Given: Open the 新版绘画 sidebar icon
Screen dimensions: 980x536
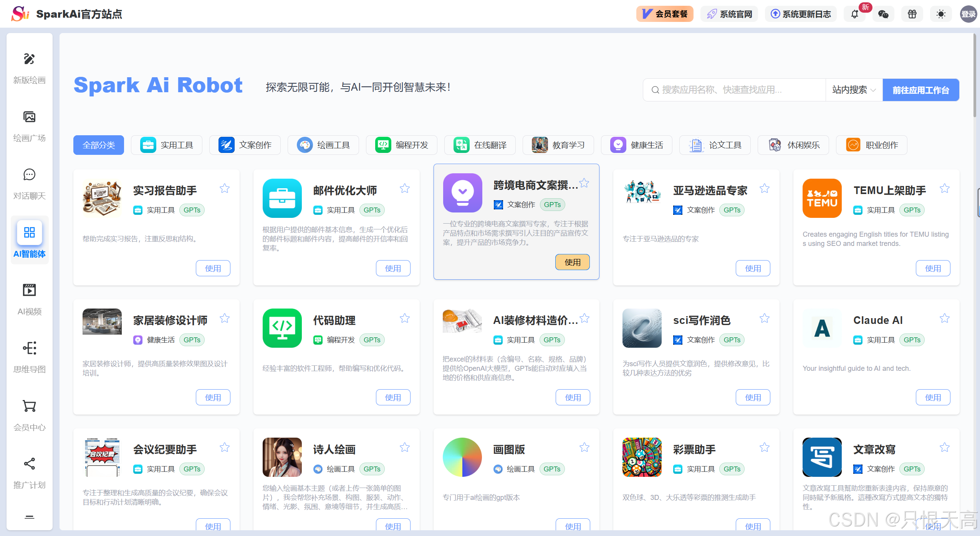Looking at the screenshot, I should (x=29, y=59).
